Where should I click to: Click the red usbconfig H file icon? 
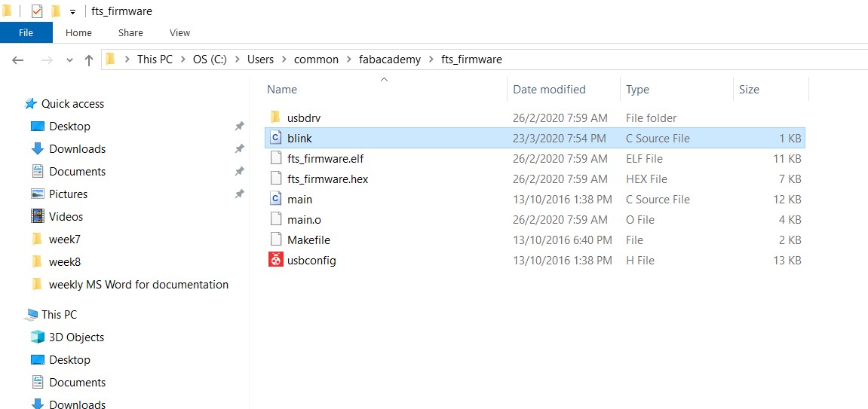pyautogui.click(x=276, y=260)
